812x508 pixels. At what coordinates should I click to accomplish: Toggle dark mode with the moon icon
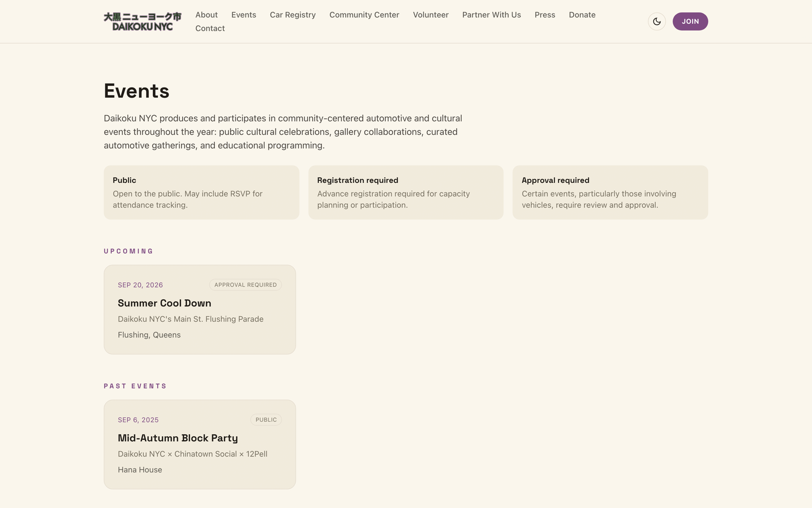tap(657, 21)
